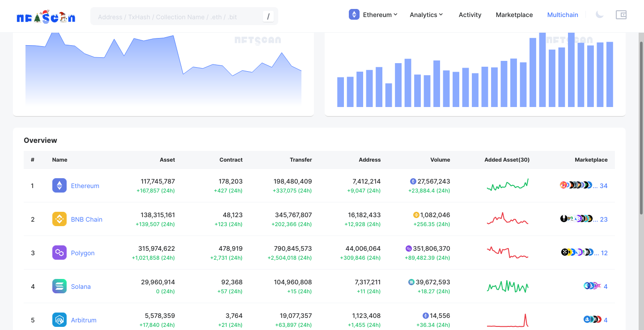Open the Solana chain link
Viewport: 644px width, 330px height.
point(81,287)
